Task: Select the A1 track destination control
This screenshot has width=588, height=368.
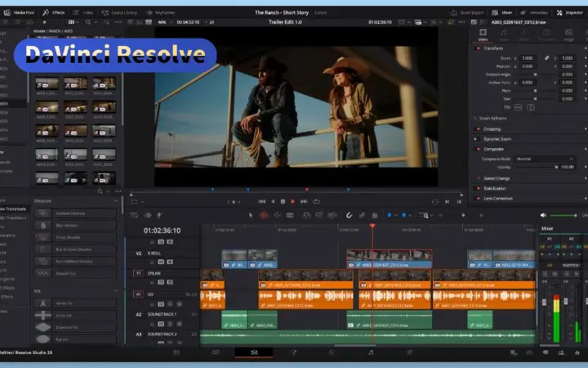Action: (x=138, y=294)
